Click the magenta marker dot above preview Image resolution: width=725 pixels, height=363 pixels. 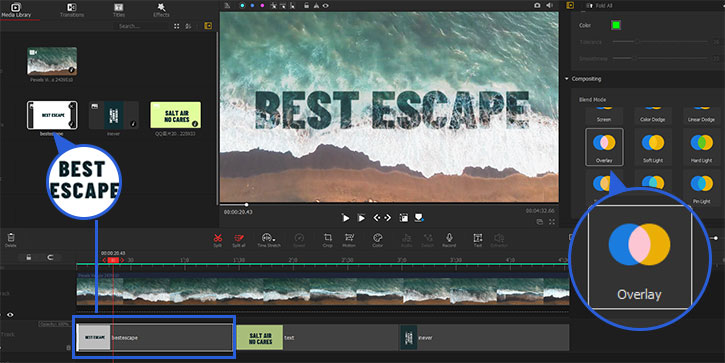point(263,6)
